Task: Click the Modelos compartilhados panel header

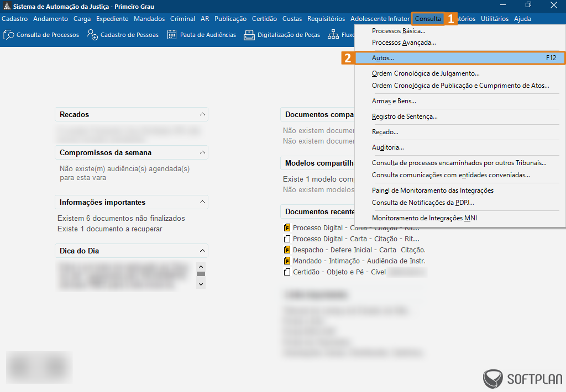Action: pos(318,163)
